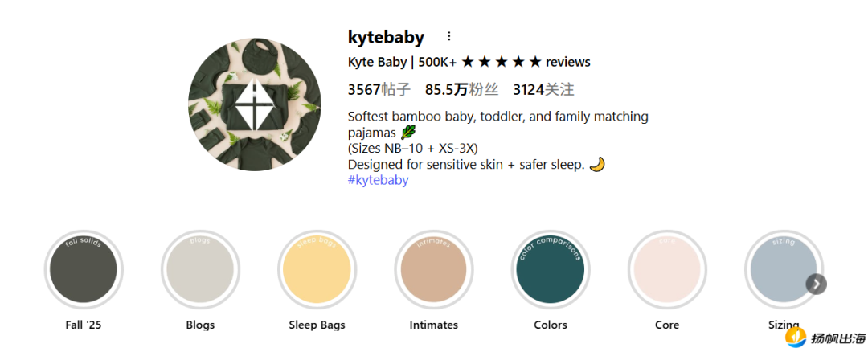View the 3124 following list

543,89
